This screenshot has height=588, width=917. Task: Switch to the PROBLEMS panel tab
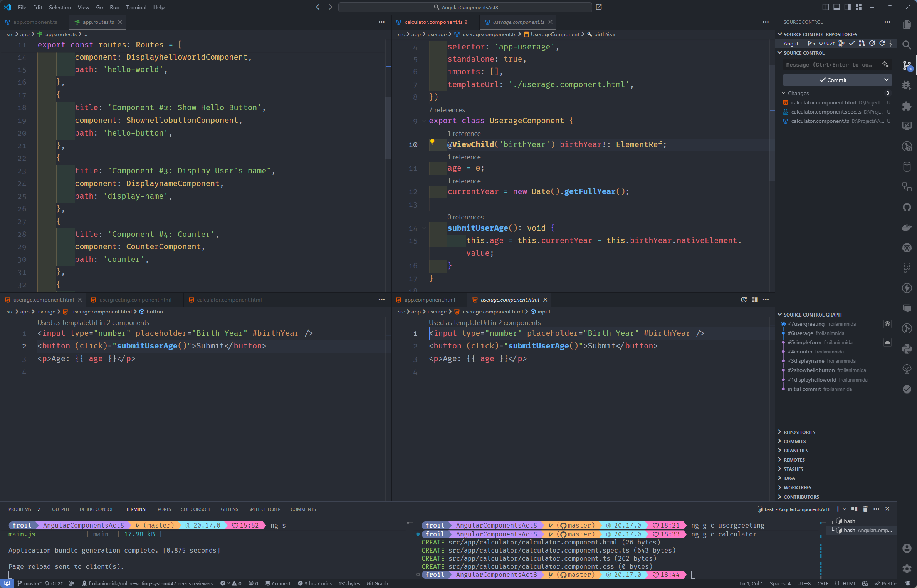(x=20, y=509)
